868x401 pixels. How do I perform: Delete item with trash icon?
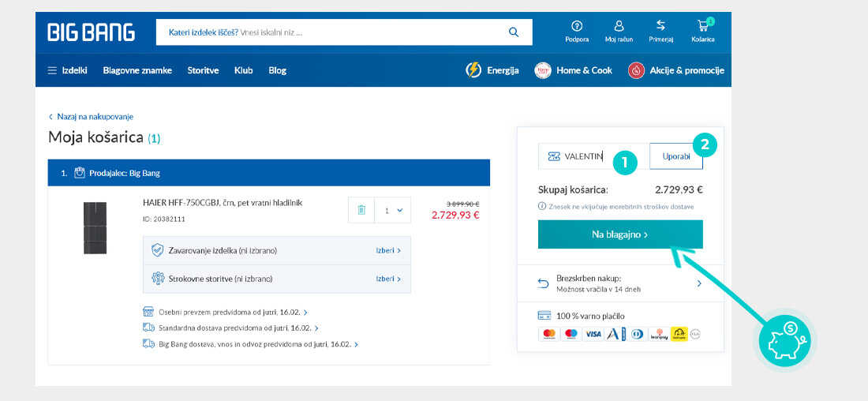coord(361,210)
